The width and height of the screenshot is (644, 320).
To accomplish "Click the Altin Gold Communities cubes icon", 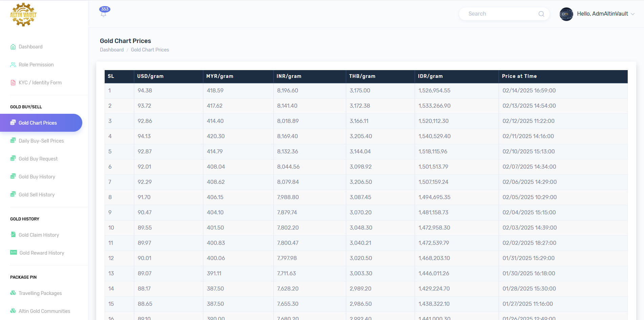I will click(13, 311).
